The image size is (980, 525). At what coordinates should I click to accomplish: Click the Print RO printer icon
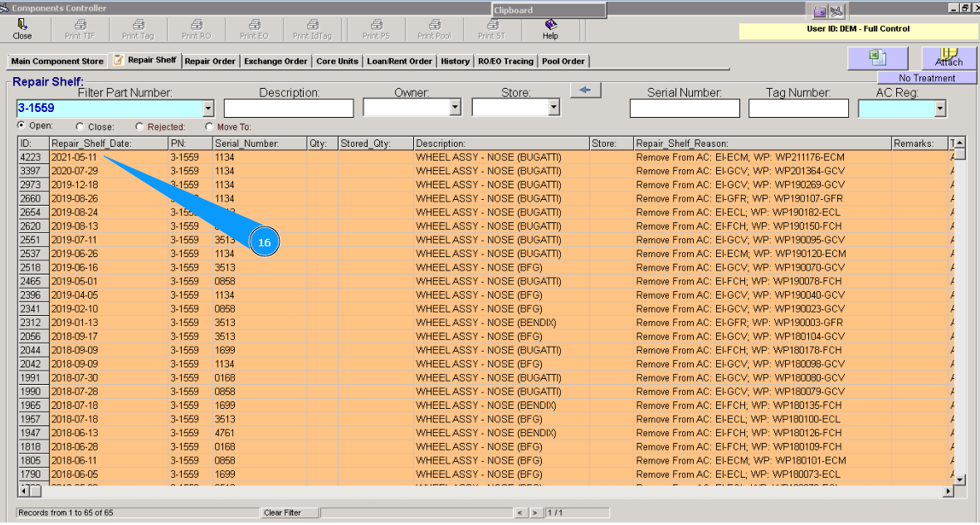point(197,24)
